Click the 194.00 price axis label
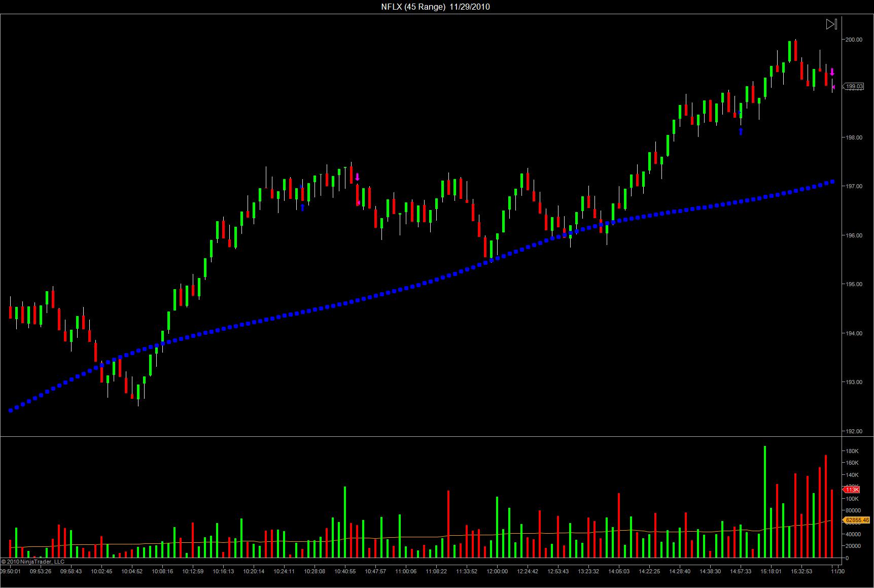Screen dimensions: 874x588 [x=854, y=333]
